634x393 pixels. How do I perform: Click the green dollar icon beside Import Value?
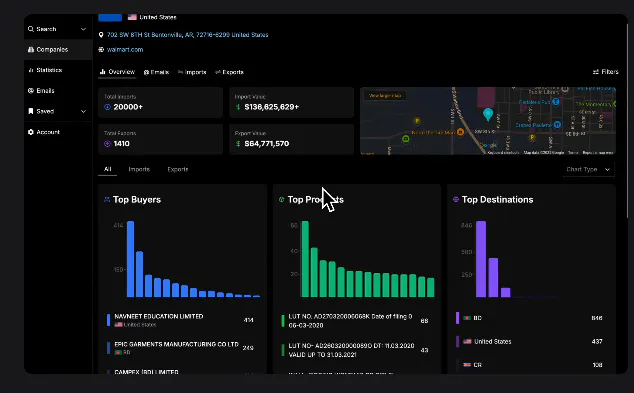click(238, 107)
